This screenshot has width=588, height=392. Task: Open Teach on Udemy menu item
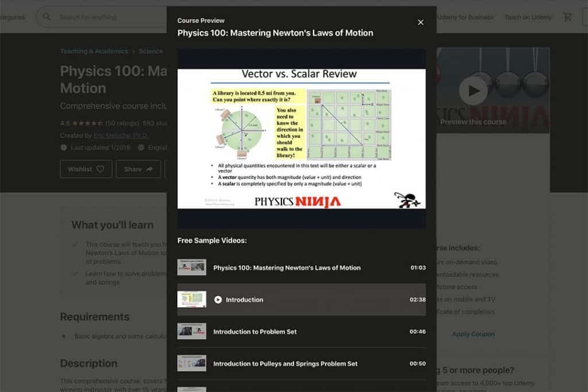pos(527,17)
